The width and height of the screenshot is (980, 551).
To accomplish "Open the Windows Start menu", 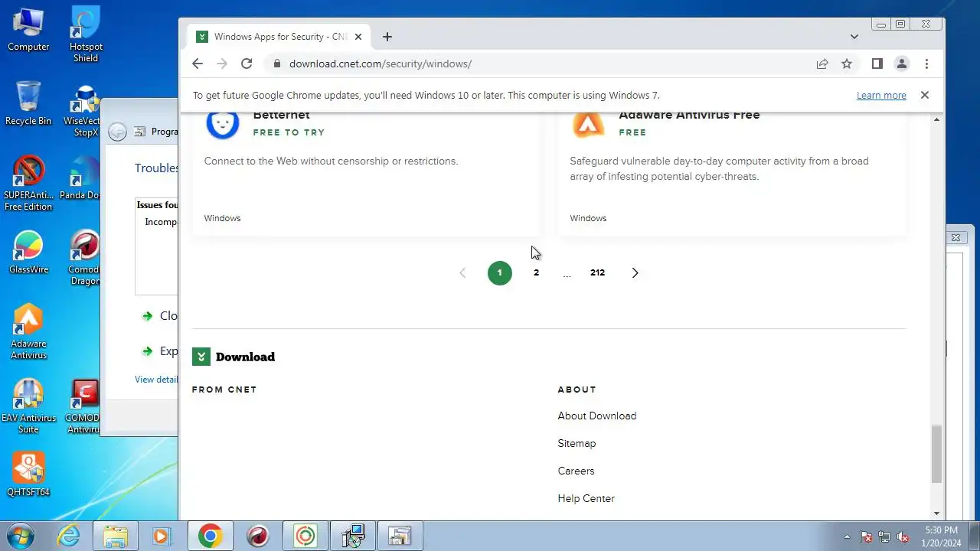I will click(x=21, y=536).
